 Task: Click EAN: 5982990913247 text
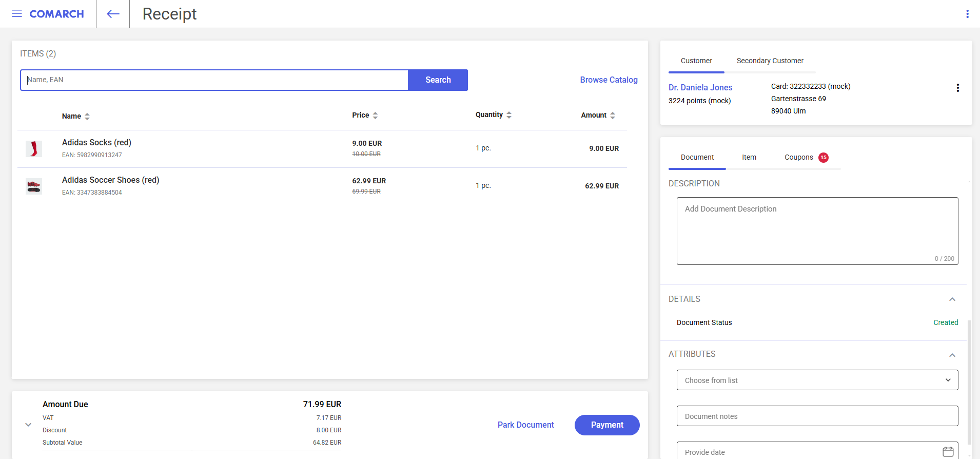tap(92, 155)
